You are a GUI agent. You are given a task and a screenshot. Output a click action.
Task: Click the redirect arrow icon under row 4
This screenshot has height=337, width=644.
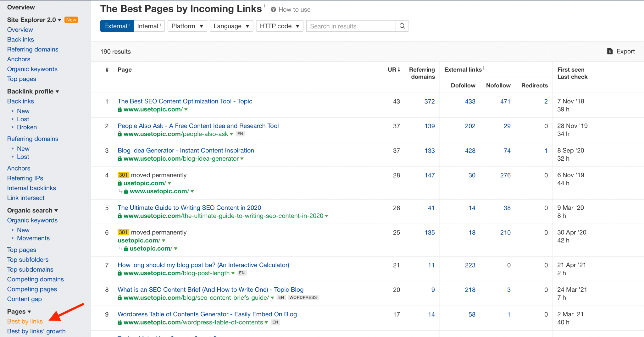point(120,191)
